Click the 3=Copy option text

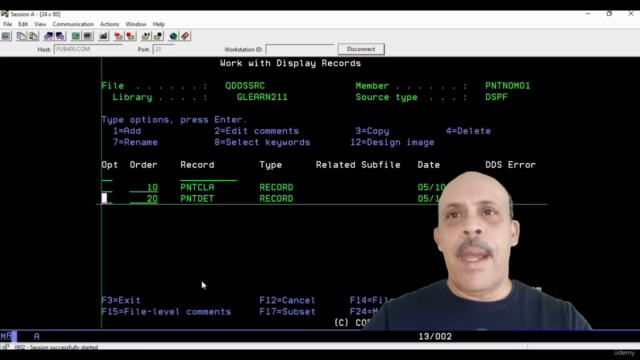point(372,131)
